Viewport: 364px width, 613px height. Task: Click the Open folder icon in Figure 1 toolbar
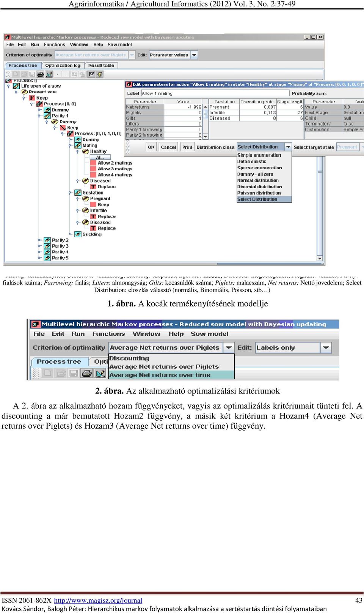point(24,74)
